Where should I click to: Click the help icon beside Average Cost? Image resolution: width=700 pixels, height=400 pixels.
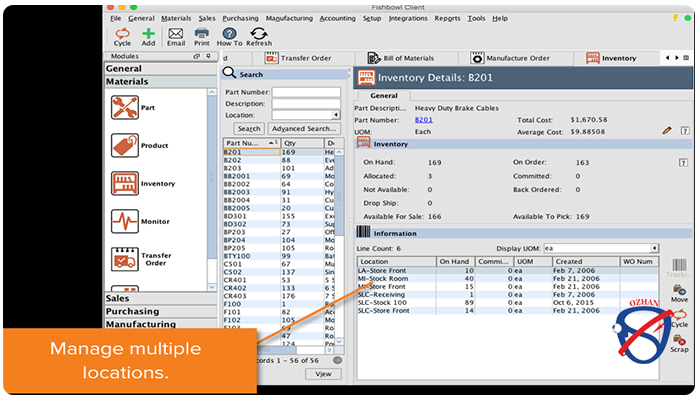pyautogui.click(x=685, y=131)
